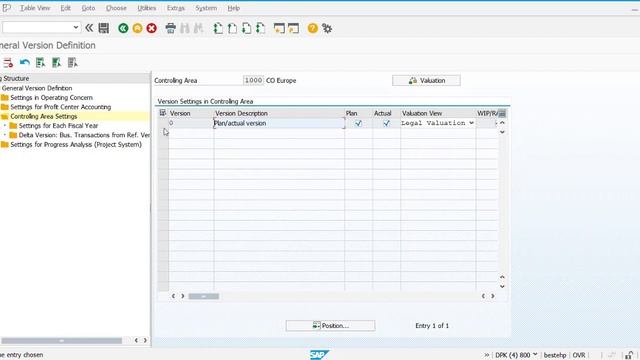This screenshot has width=640, height=360.
Task: Open Settings for Profit Center Accounting folder
Action: coord(60,107)
